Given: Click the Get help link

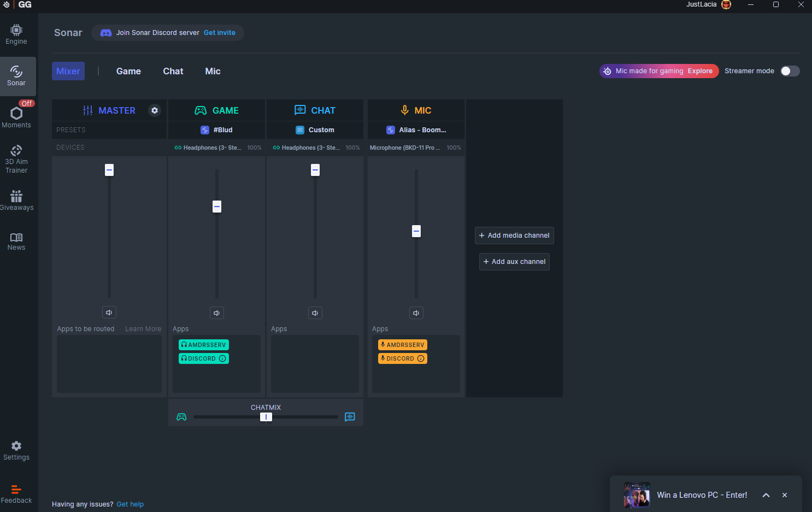Looking at the screenshot, I should point(130,504).
